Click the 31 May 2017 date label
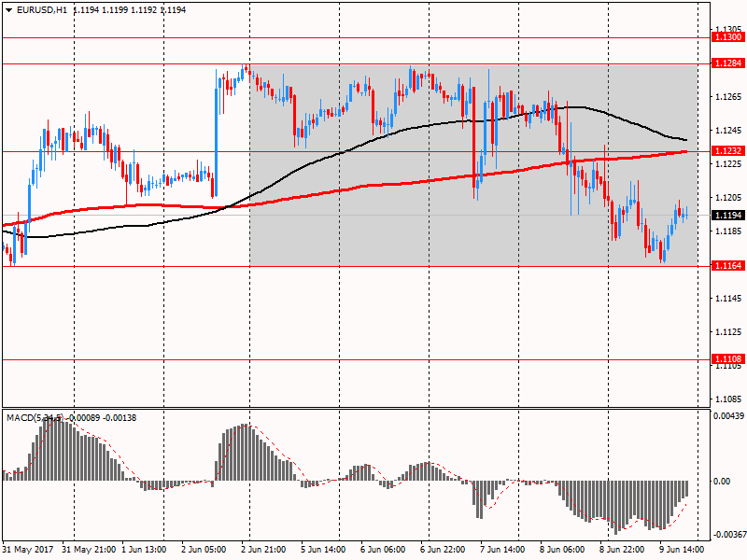 (x=28, y=550)
